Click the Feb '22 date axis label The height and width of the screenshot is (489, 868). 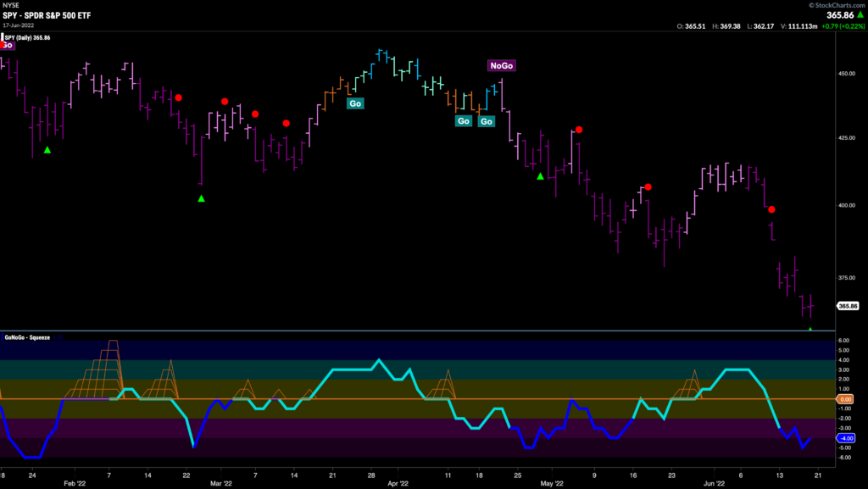coord(75,483)
